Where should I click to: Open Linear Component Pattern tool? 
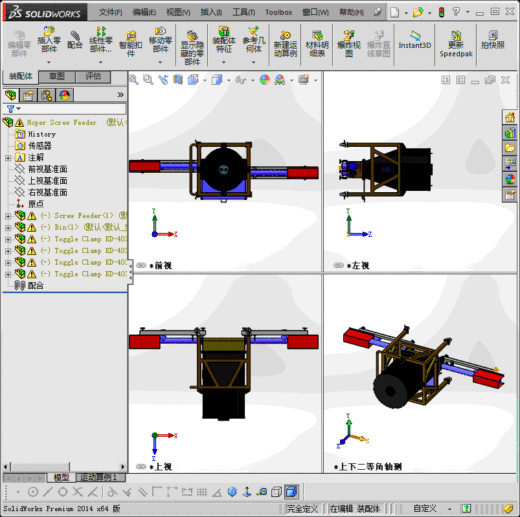101,39
